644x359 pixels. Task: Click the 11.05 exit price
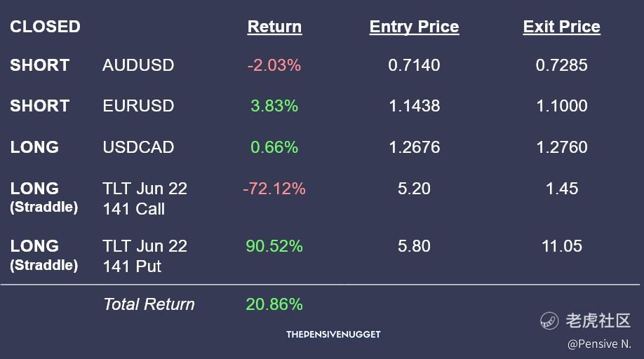(x=561, y=246)
